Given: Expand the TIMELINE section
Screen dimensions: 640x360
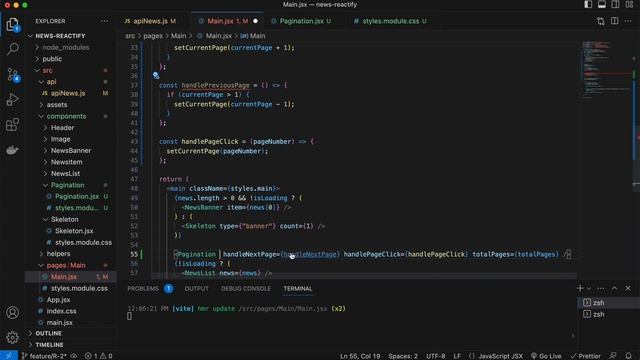Looking at the screenshot, I should click(x=49, y=344).
